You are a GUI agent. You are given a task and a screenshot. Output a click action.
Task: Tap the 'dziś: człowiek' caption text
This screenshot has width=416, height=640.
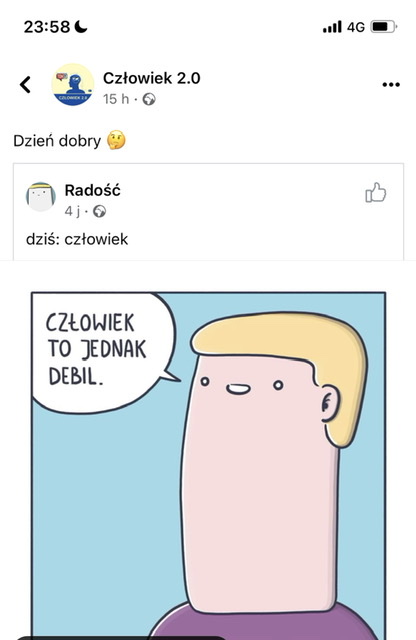pos(77,239)
